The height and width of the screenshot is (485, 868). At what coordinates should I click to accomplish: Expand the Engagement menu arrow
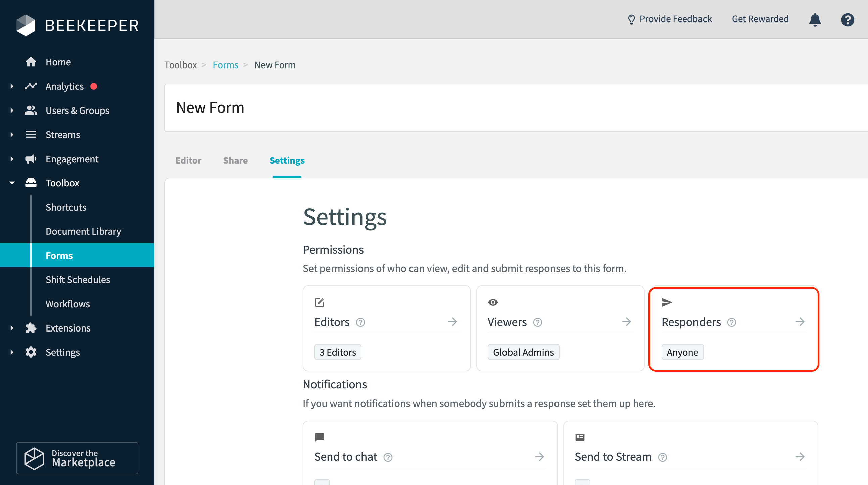tap(12, 159)
